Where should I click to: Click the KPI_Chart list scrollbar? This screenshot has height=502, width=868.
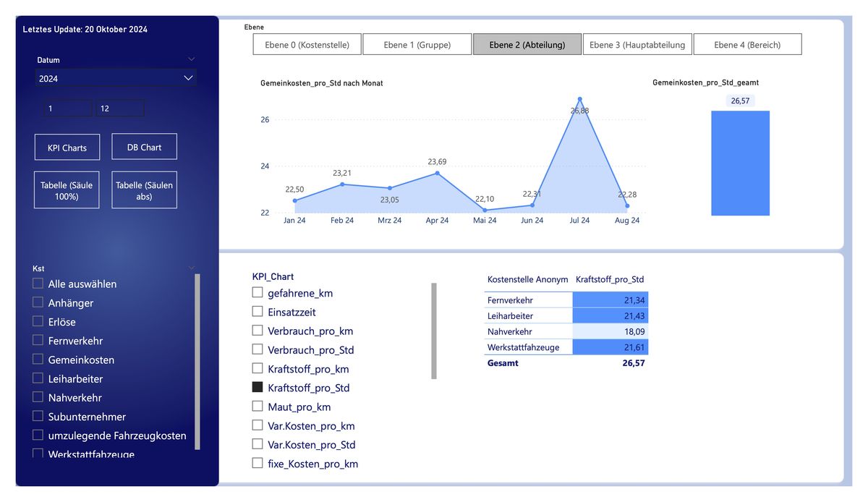434,331
